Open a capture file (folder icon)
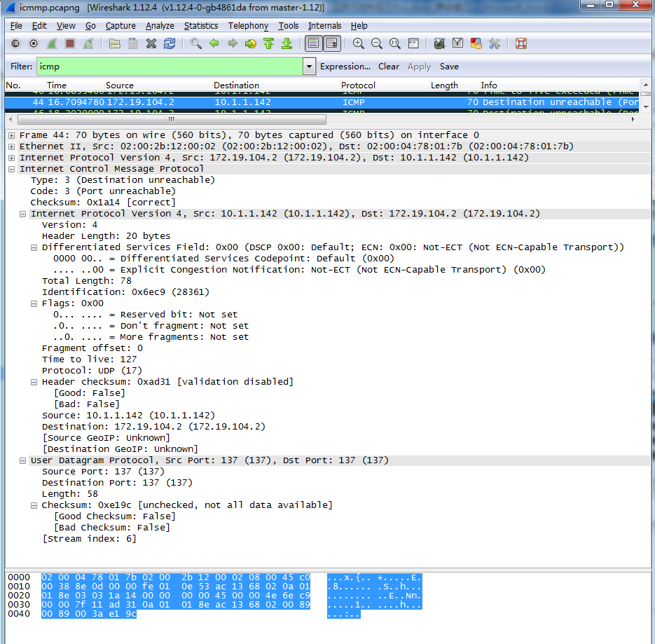655x644 pixels. tap(114, 43)
